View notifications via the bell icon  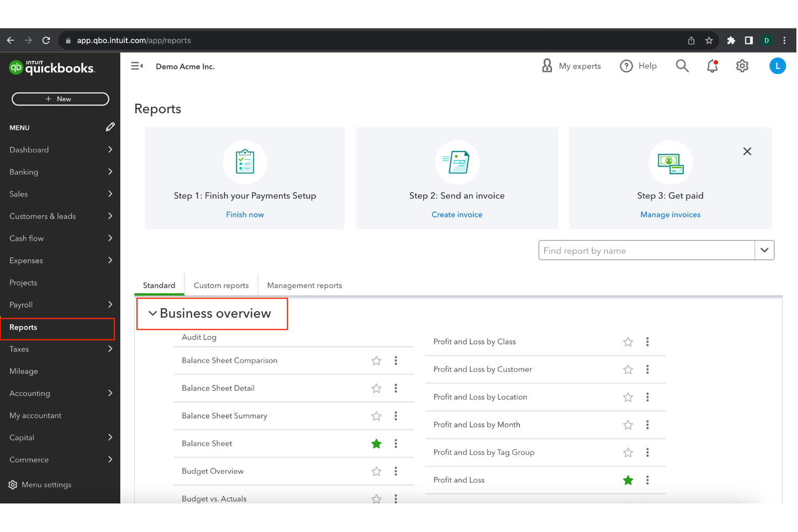pyautogui.click(x=712, y=66)
